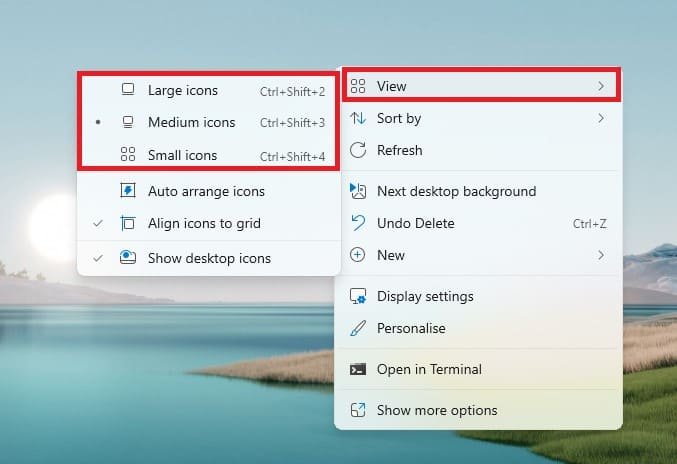Image resolution: width=677 pixels, height=464 pixels.
Task: Click the Auto arrange icons icon
Action: pos(127,191)
